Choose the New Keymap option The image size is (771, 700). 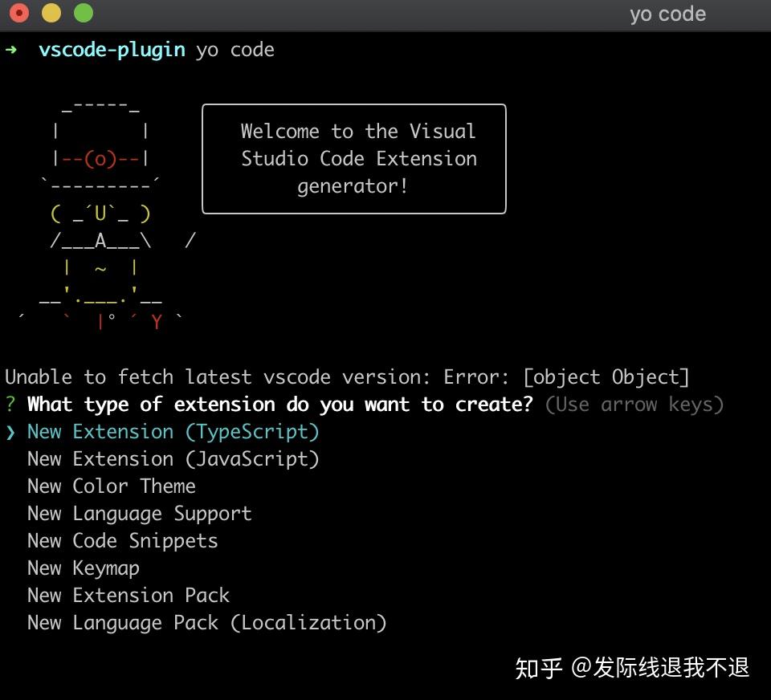coord(83,568)
